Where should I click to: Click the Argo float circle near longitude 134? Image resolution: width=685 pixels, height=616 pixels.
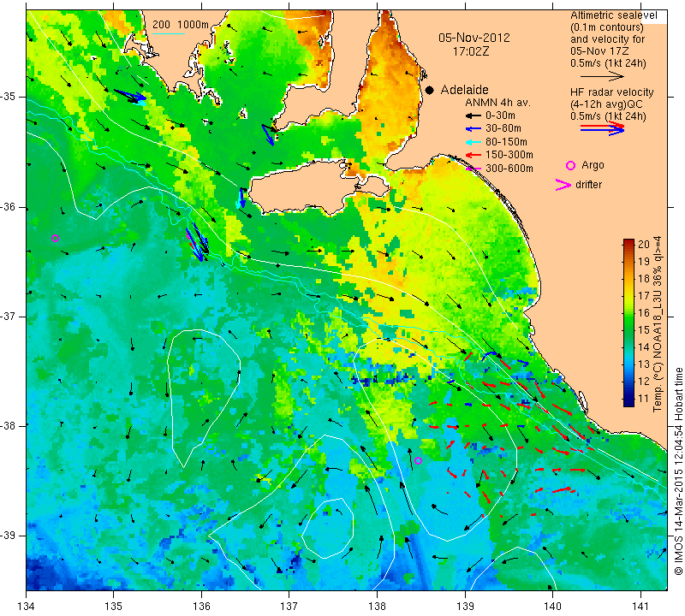click(55, 239)
